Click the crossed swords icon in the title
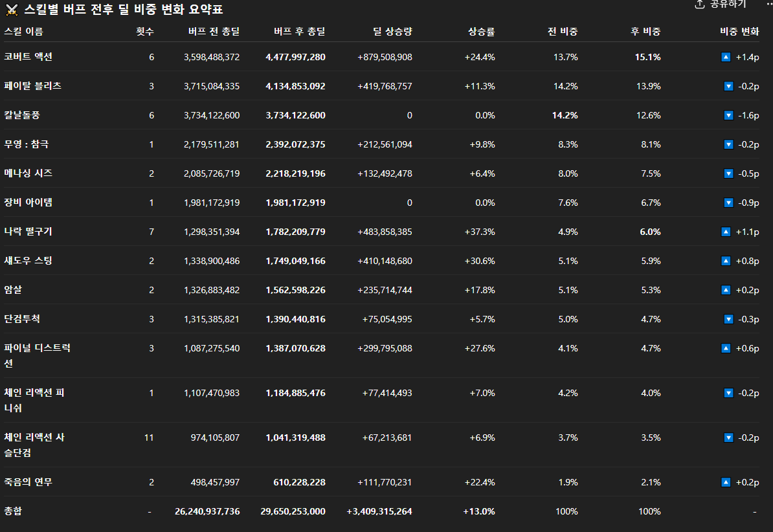 pyautogui.click(x=11, y=10)
